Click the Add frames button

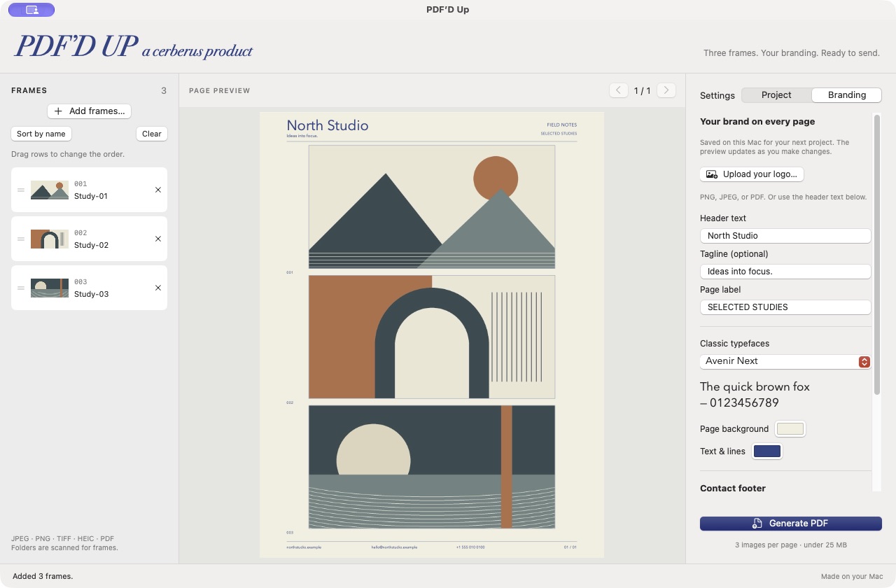click(x=90, y=111)
